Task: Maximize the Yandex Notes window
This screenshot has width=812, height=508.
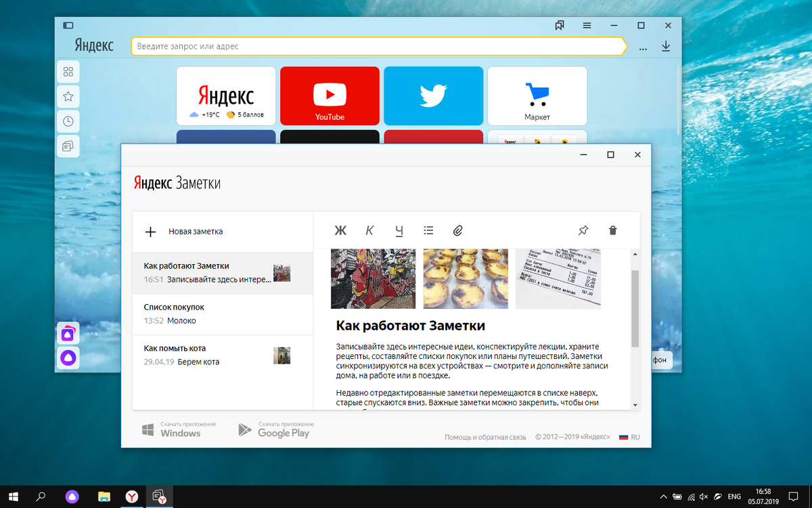Action: [x=610, y=155]
